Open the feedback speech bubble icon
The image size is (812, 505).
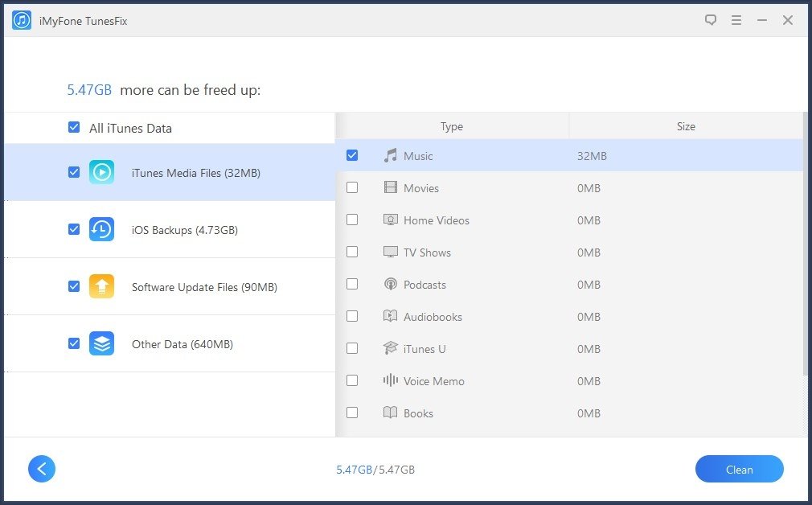[711, 20]
